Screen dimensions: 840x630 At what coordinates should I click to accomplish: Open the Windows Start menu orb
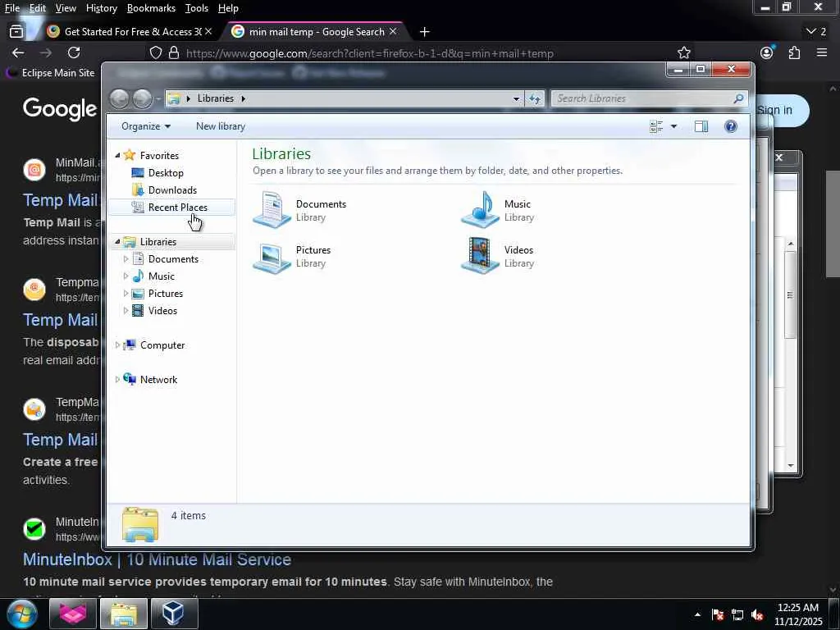tap(22, 614)
